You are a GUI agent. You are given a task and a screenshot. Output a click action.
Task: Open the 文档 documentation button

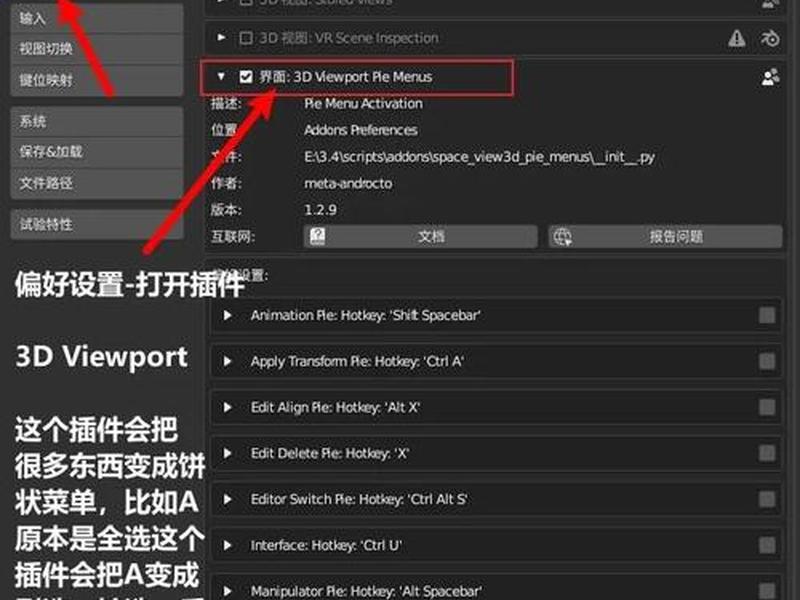[x=420, y=237]
